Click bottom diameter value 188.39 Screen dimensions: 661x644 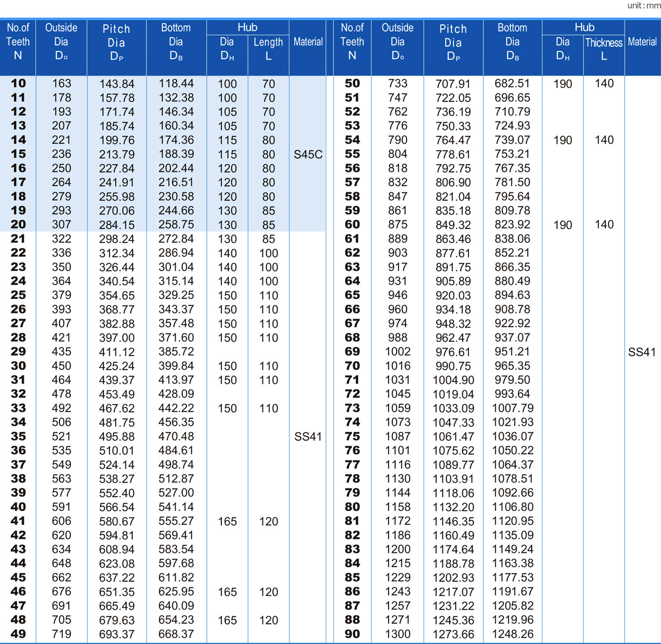(176, 154)
